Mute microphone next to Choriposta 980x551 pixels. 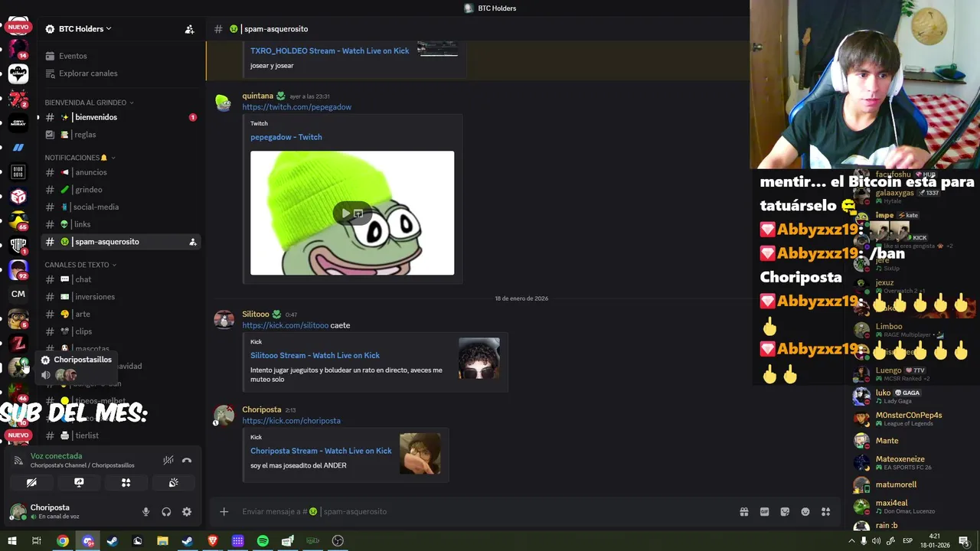point(145,512)
